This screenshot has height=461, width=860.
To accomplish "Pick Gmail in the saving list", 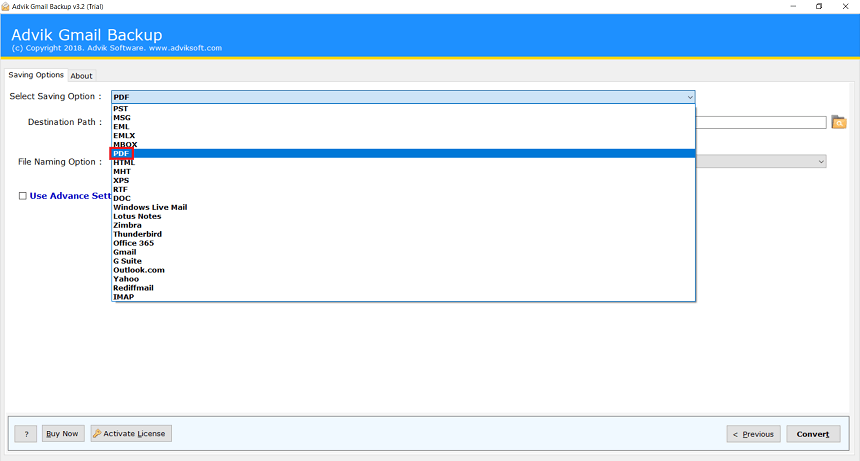I will pos(403,252).
